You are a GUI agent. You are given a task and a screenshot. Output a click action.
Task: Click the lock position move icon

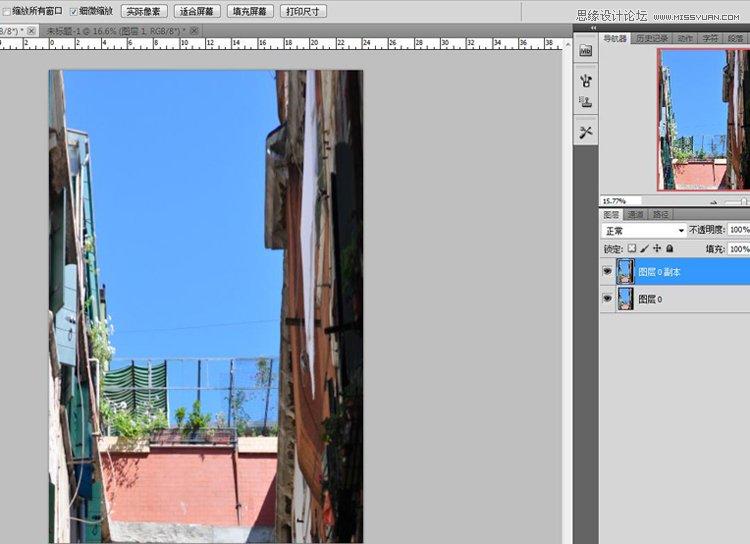tap(656, 248)
